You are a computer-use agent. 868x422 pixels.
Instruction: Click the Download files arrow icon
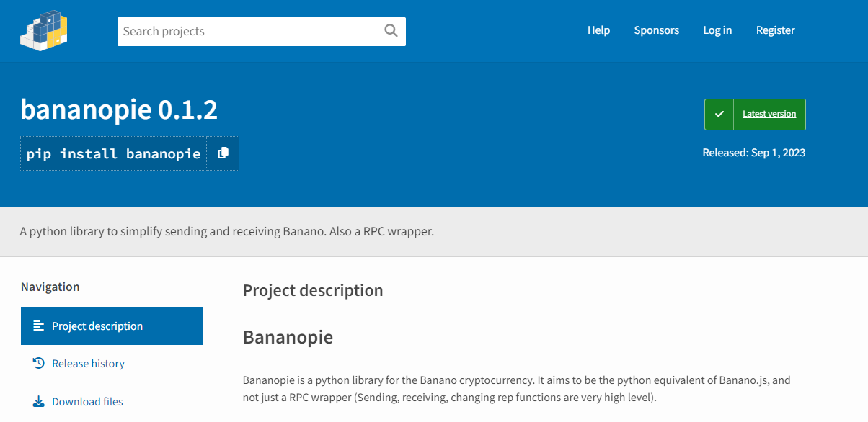(39, 401)
